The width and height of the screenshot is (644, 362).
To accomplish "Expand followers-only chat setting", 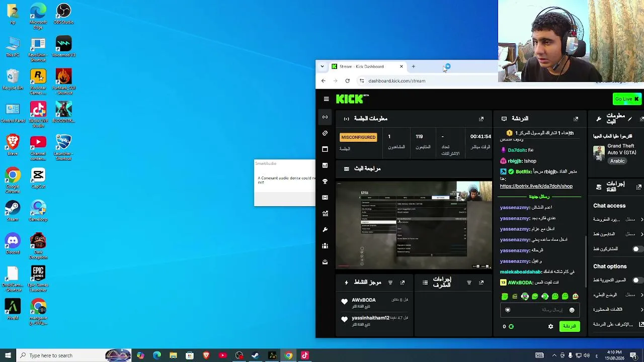I will tap(618, 234).
